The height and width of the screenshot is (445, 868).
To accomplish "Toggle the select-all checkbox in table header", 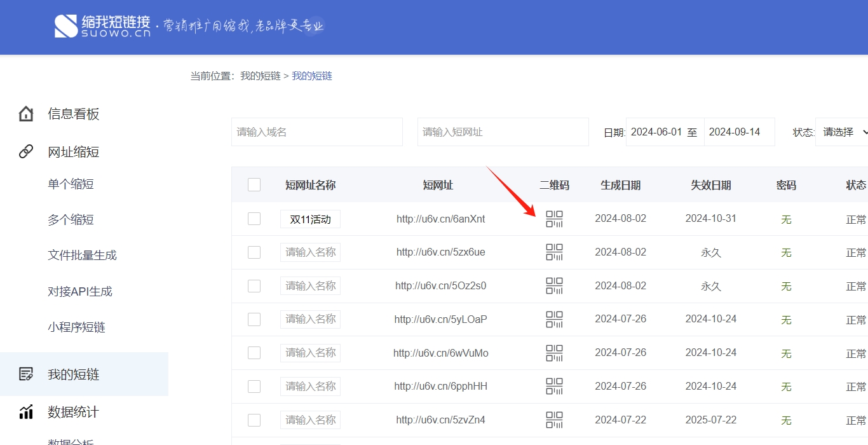I will click(254, 185).
